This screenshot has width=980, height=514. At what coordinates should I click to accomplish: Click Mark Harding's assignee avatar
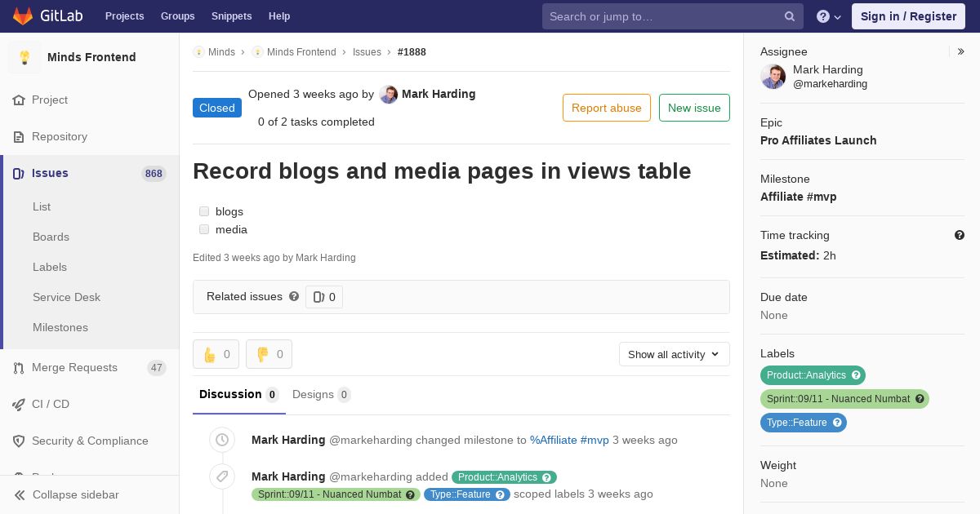pyautogui.click(x=773, y=77)
